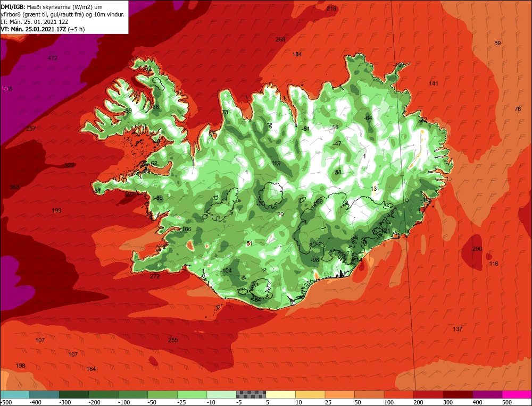Select the pale yellow 5 to 10 legend swatch

click(280, 394)
